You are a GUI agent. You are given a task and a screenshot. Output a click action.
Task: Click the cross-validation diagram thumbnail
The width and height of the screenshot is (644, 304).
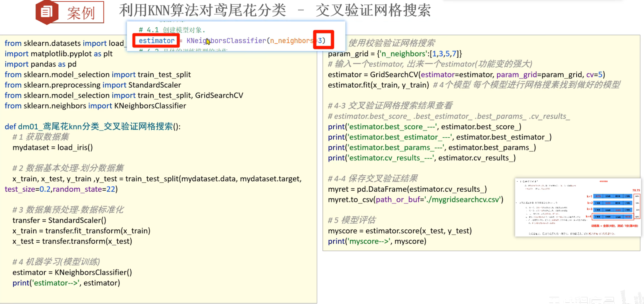point(577,207)
